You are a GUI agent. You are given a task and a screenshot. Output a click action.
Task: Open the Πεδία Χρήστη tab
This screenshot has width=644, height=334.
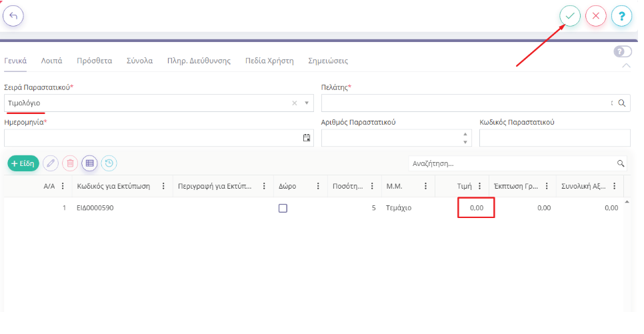tap(269, 61)
